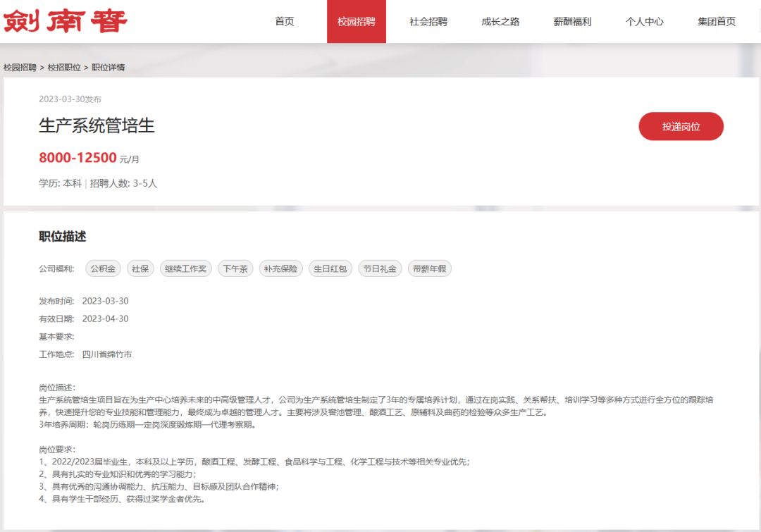The image size is (761, 532).
Task: Select the 带薪年假 benefit tag
Action: (429, 268)
